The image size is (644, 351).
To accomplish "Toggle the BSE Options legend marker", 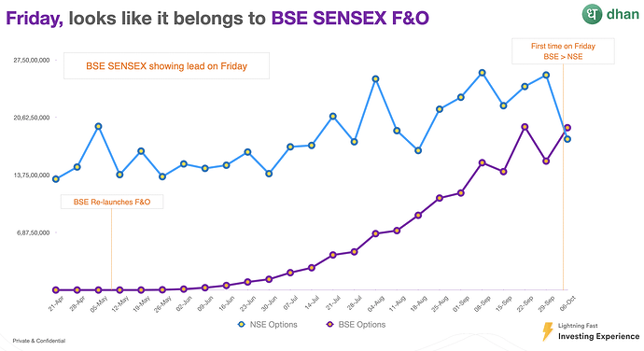I will (329, 324).
